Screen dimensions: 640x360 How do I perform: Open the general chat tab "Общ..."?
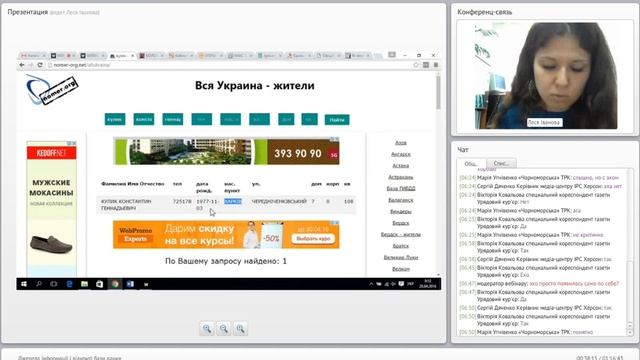pos(471,164)
